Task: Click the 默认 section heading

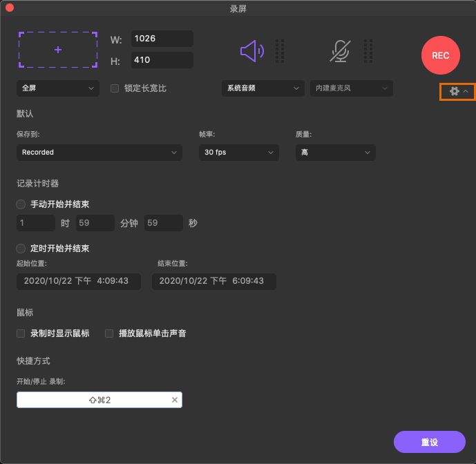Action: (x=25, y=114)
